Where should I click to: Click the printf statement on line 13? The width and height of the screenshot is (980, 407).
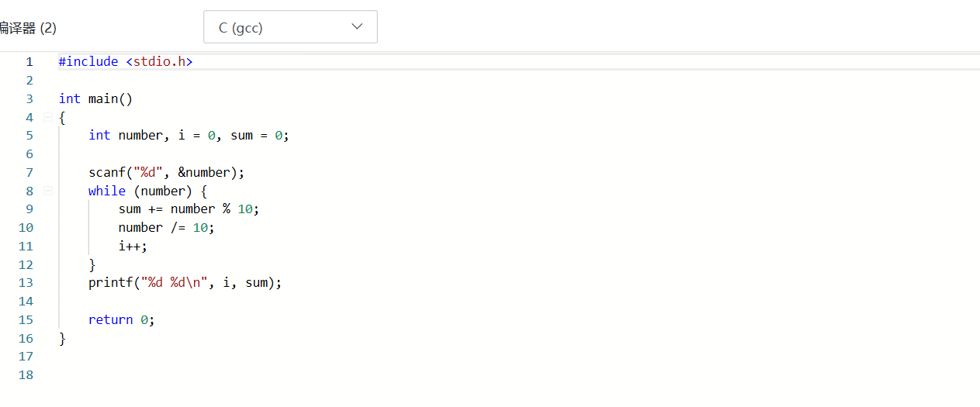(x=185, y=283)
